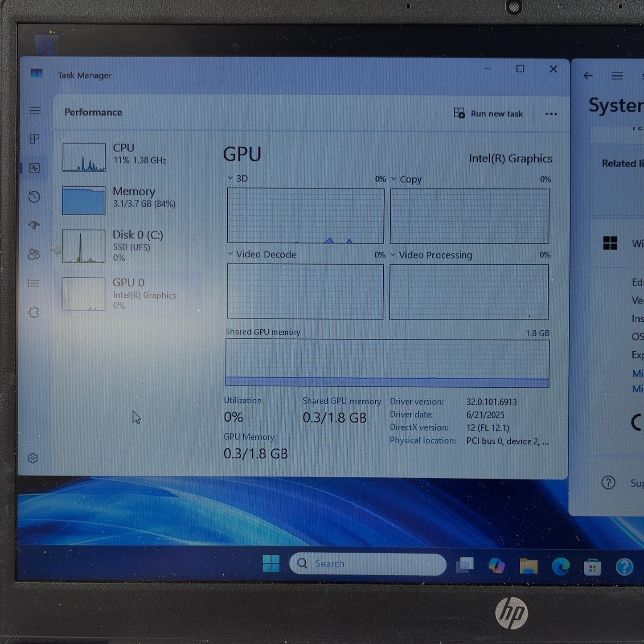
Task: Click the Shared GPU memory graph
Action: tap(387, 363)
